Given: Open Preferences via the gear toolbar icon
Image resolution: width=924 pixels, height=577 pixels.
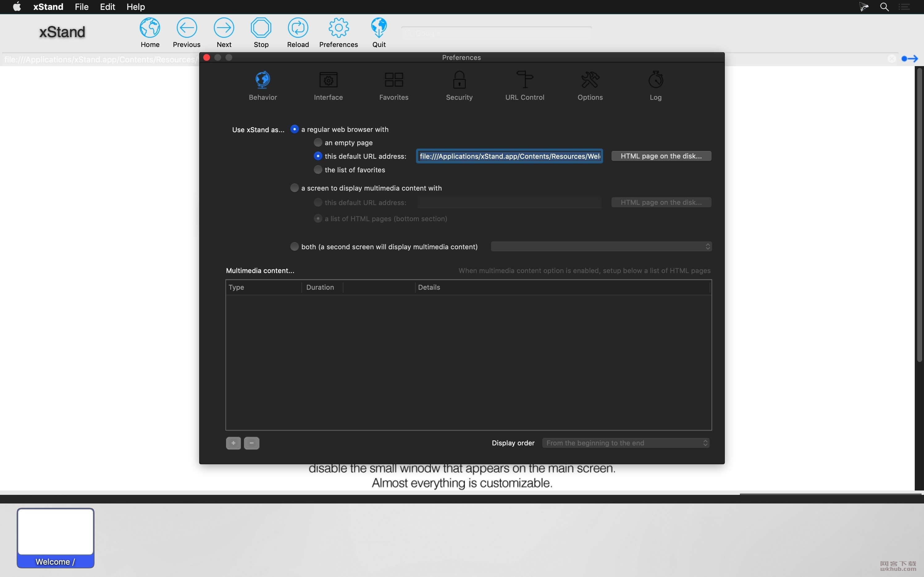Looking at the screenshot, I should [x=338, y=28].
